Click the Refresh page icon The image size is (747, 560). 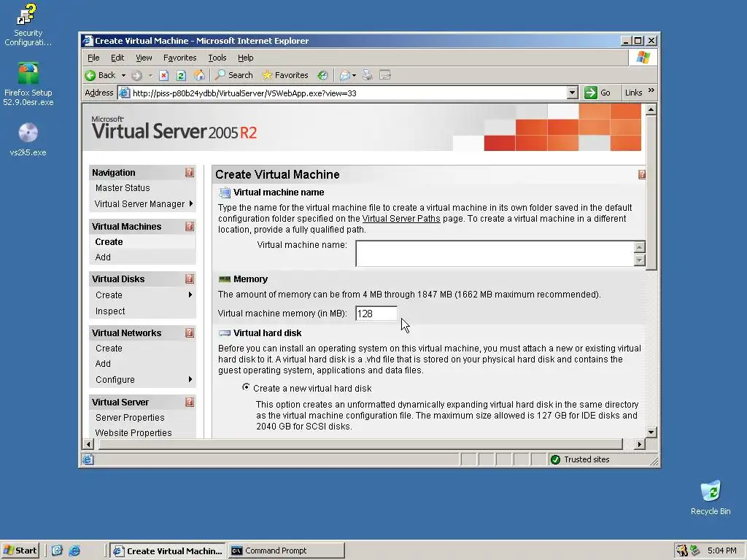pos(181,75)
